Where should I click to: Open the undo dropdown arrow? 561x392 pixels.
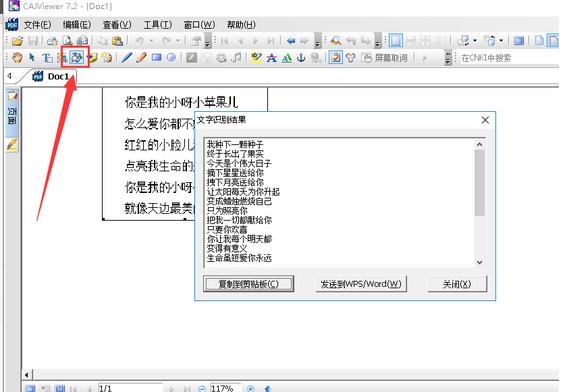[151, 41]
